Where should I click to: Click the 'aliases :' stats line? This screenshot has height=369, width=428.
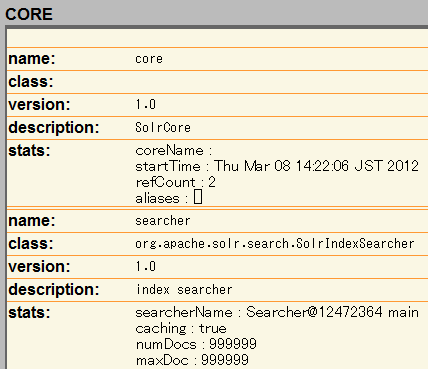point(169,198)
